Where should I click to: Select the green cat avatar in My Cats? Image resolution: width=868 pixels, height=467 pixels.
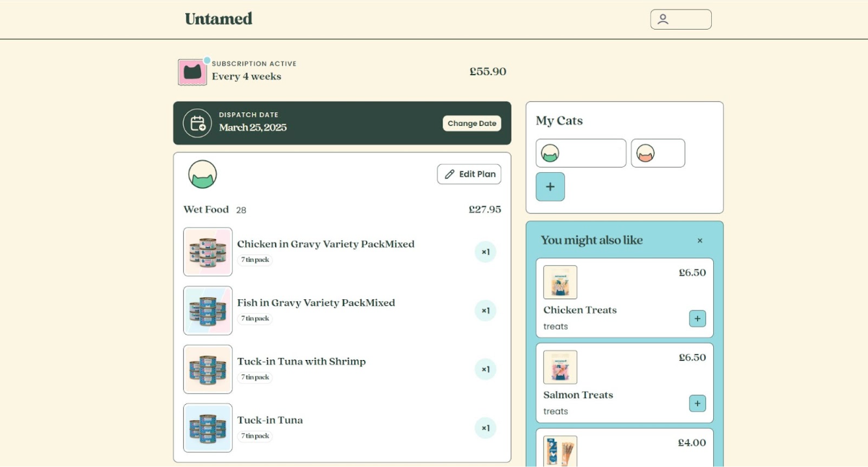click(x=580, y=153)
